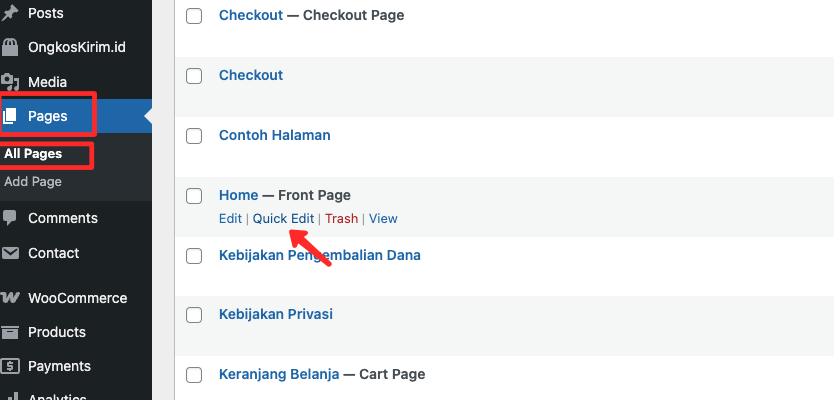Click Quick Edit under the Home page
834x400 pixels.
(x=283, y=219)
